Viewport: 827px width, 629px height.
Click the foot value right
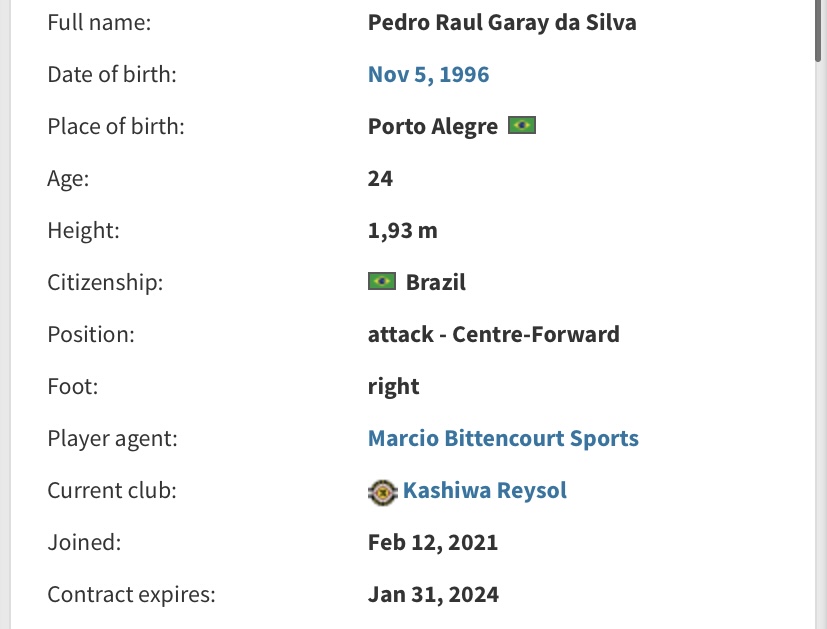pyautogui.click(x=393, y=387)
